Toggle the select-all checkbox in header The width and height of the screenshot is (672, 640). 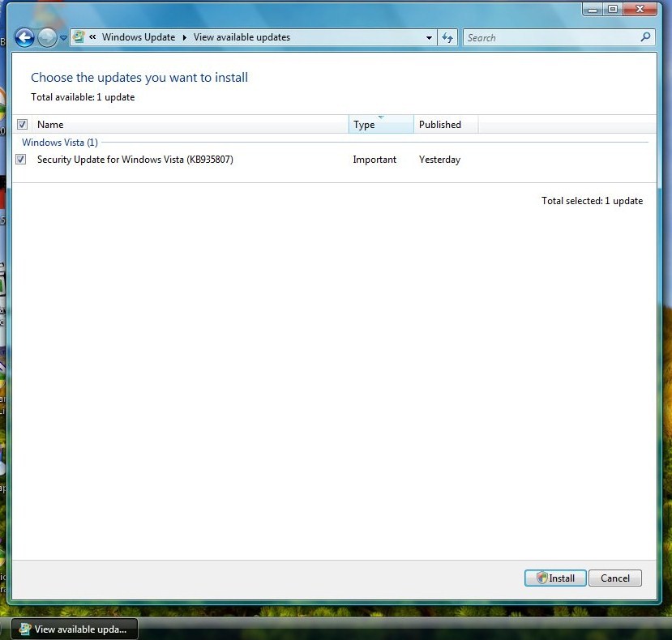coord(22,124)
